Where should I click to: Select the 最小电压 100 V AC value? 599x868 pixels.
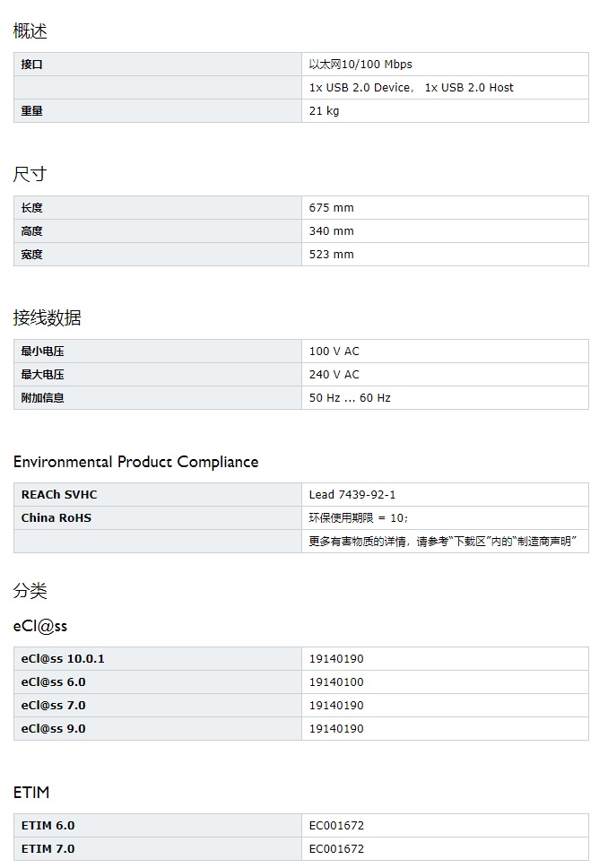(334, 351)
